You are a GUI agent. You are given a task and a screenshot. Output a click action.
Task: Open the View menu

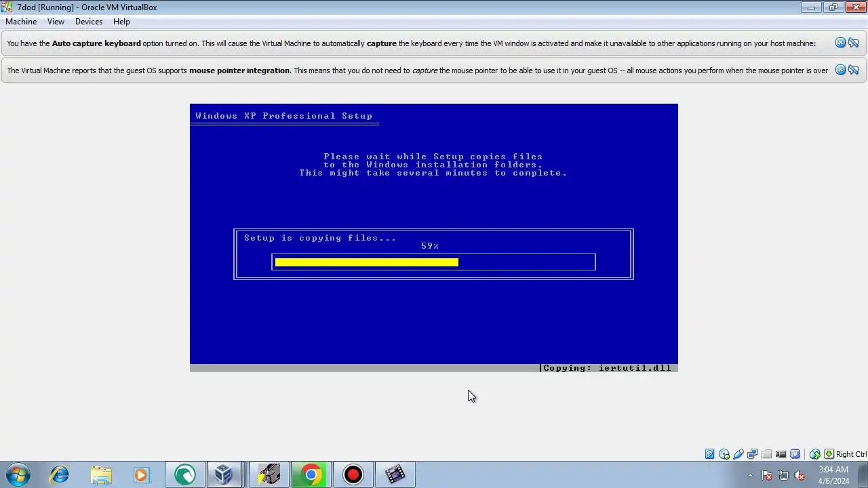56,22
